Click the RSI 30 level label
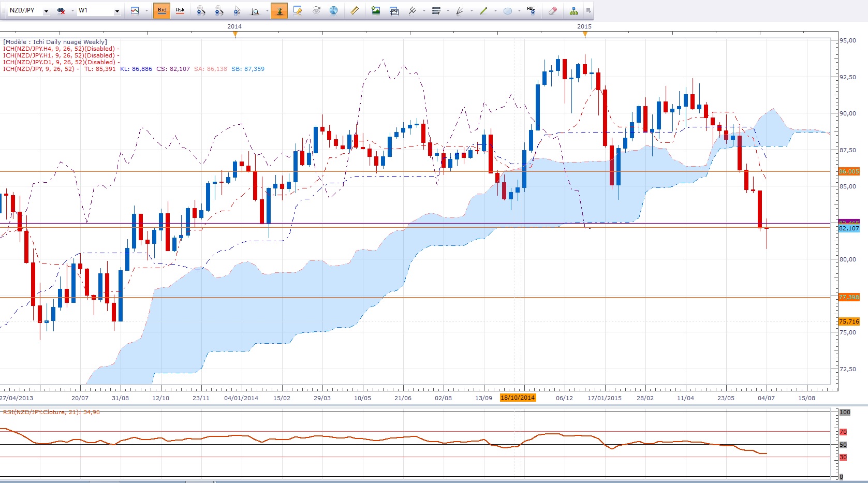 [843, 457]
